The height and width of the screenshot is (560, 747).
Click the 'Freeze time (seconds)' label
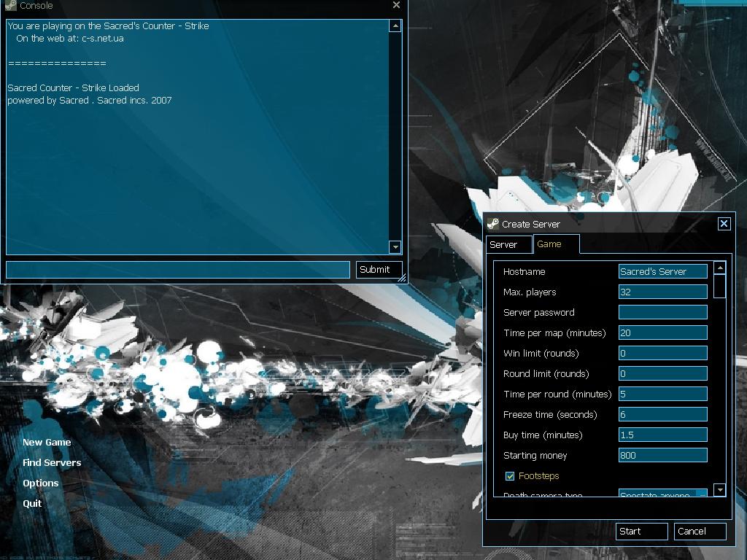550,415
